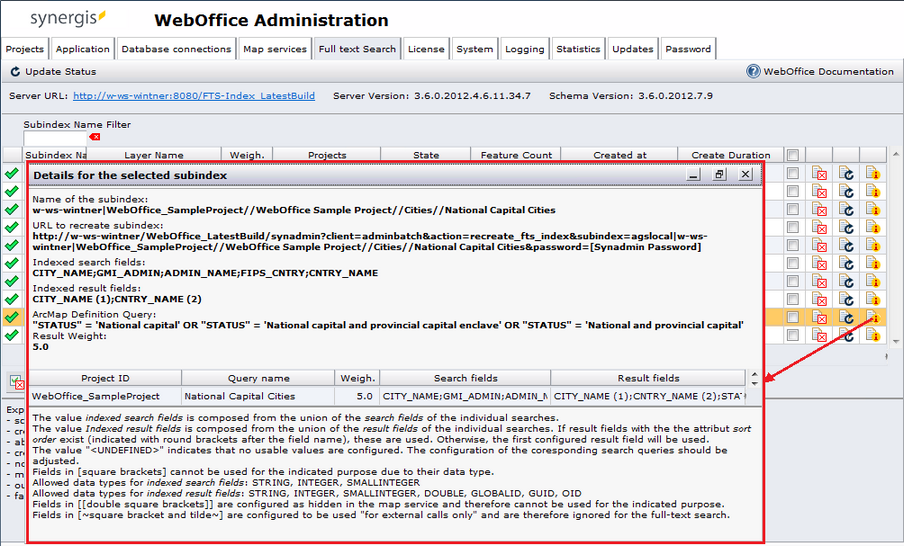Sort by the Create Duration column header

coord(730,155)
